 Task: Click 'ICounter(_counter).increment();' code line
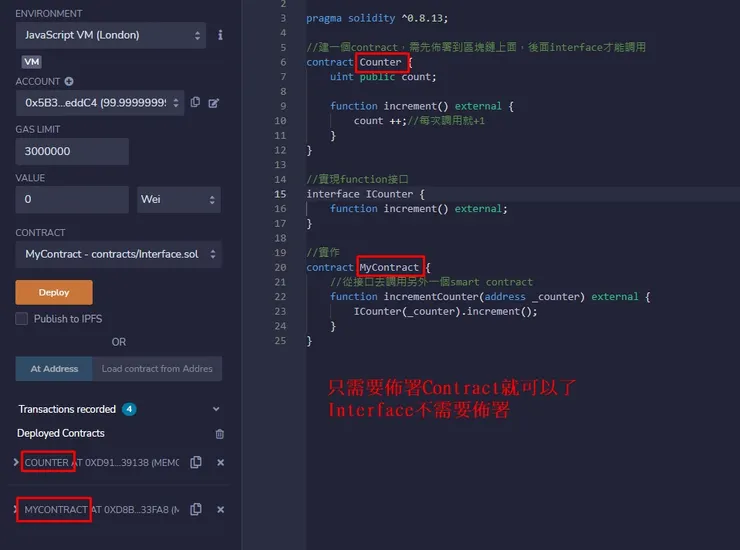[x=446, y=311]
